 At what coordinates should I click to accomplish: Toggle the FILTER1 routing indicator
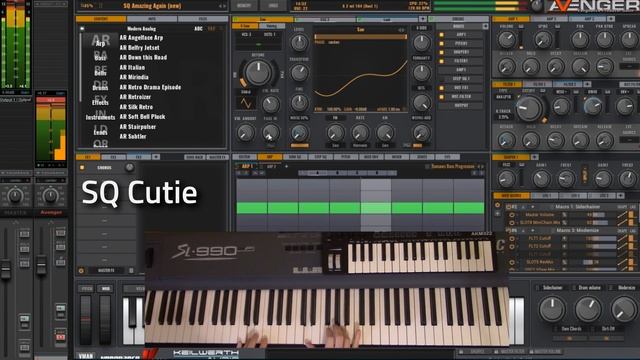[441, 61]
